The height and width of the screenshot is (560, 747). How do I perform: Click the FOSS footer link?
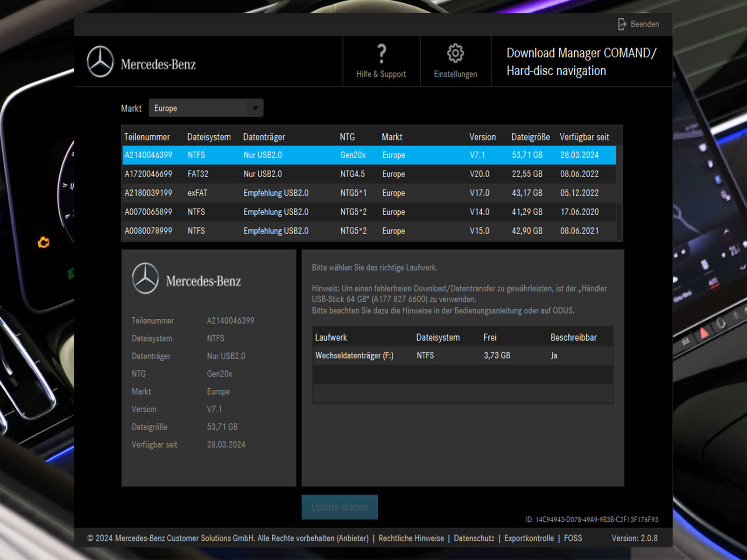click(x=573, y=538)
